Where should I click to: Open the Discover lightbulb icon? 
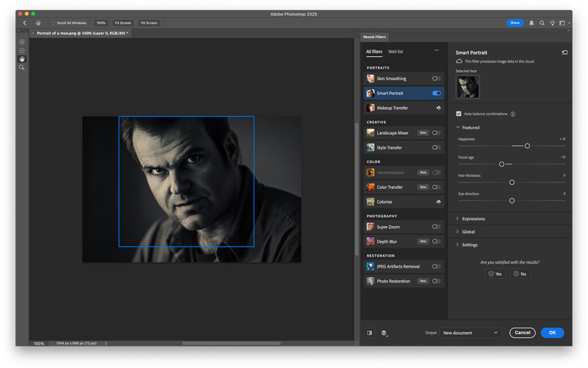pyautogui.click(x=552, y=23)
